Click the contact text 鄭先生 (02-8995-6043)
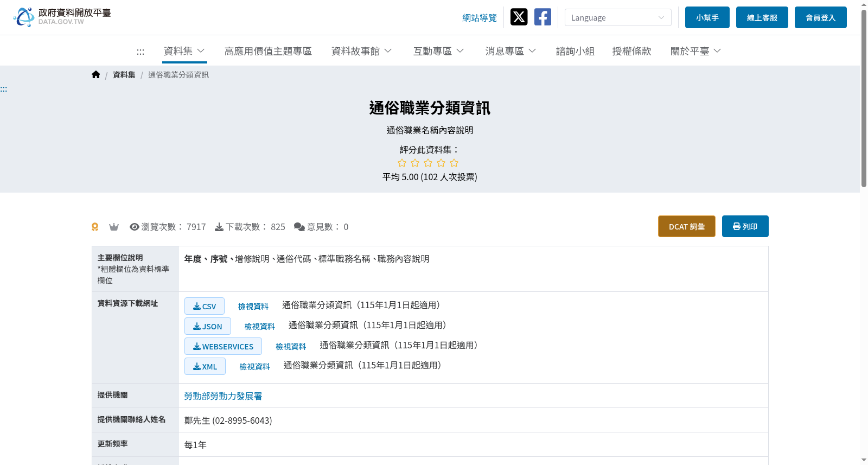868x465 pixels. (228, 421)
